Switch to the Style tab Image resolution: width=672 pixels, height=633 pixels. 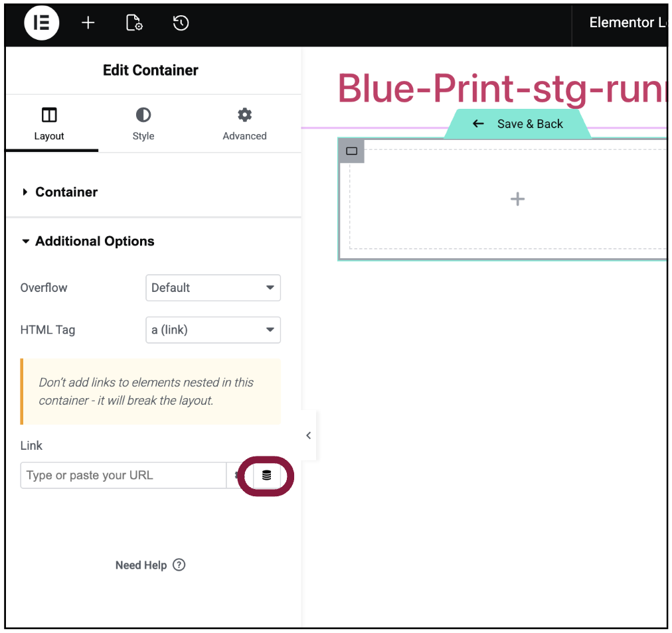coord(143,124)
